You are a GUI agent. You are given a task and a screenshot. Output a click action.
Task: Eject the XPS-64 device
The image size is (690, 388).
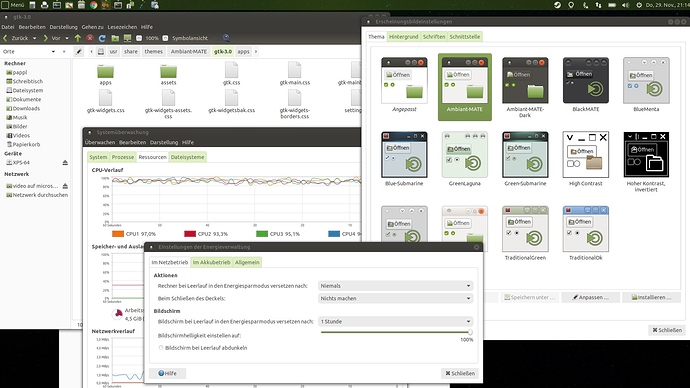pos(65,163)
